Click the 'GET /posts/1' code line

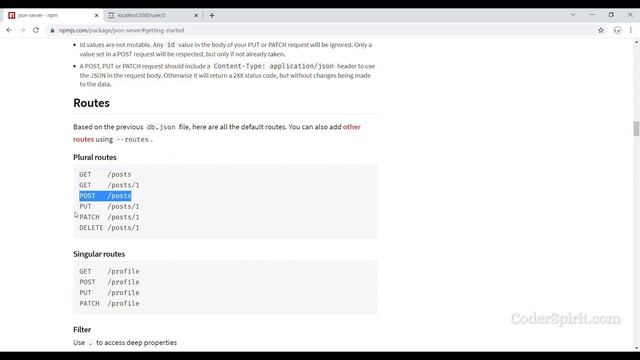(109, 185)
